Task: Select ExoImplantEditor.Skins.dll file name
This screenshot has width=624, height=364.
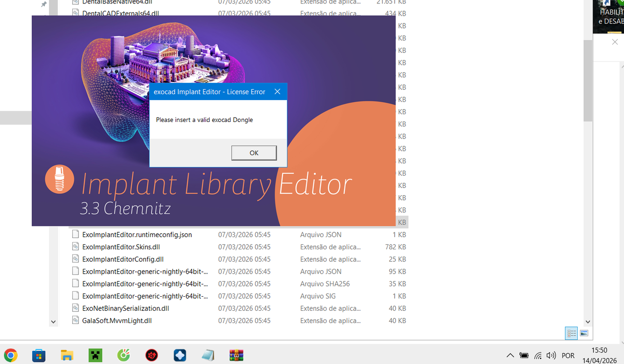Action: click(121, 247)
